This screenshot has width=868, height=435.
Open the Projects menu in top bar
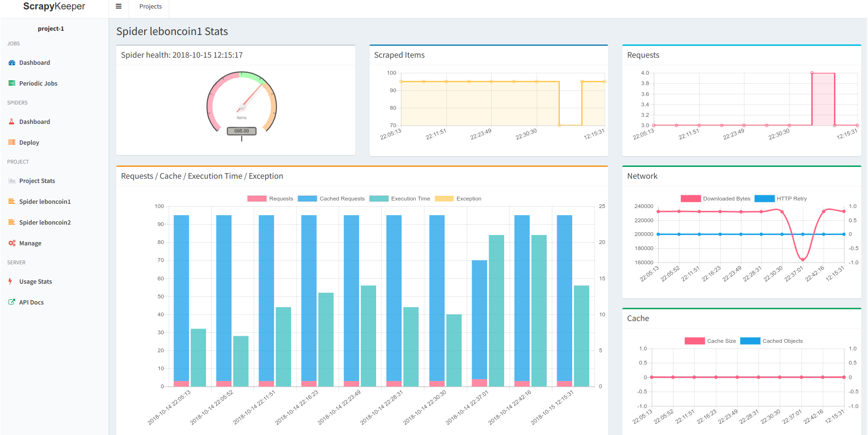(x=150, y=7)
